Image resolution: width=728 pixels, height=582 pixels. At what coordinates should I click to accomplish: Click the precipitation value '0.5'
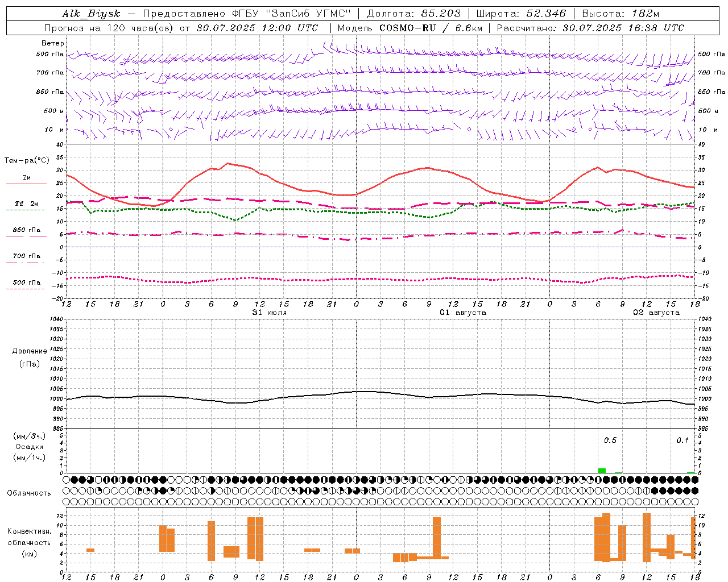pos(610,440)
